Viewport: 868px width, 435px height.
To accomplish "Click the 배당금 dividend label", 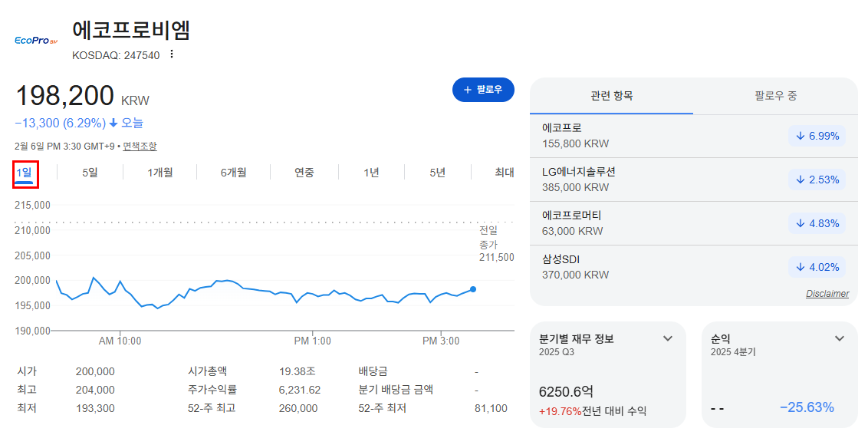I will pos(373,371).
